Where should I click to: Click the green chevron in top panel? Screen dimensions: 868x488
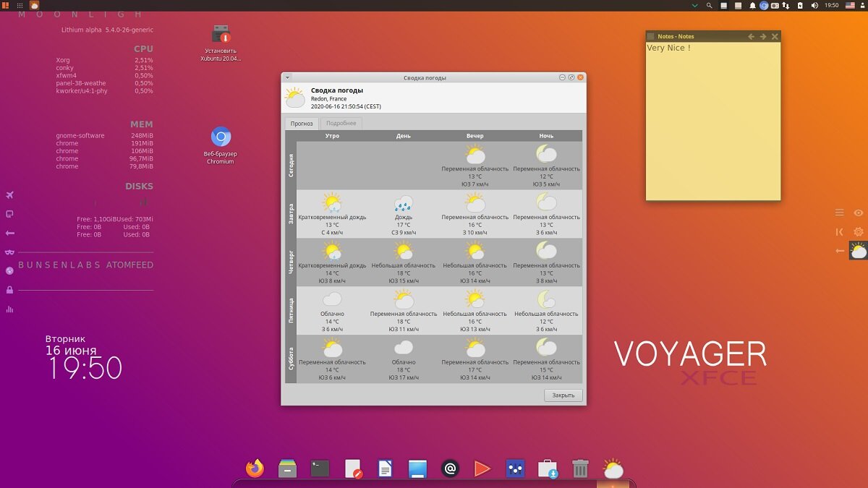[694, 5]
